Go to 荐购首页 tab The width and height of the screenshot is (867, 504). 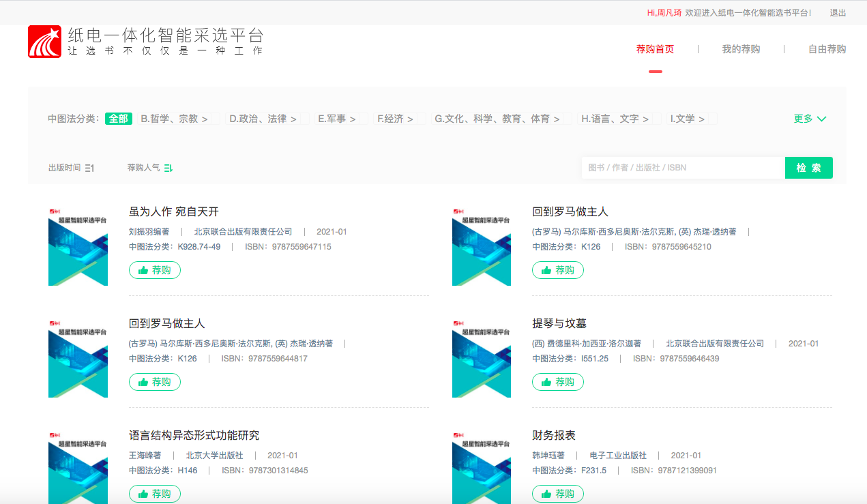[x=655, y=49]
